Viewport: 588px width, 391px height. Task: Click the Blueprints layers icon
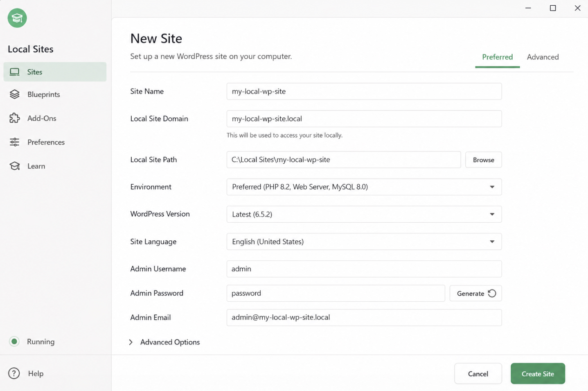[x=15, y=94]
